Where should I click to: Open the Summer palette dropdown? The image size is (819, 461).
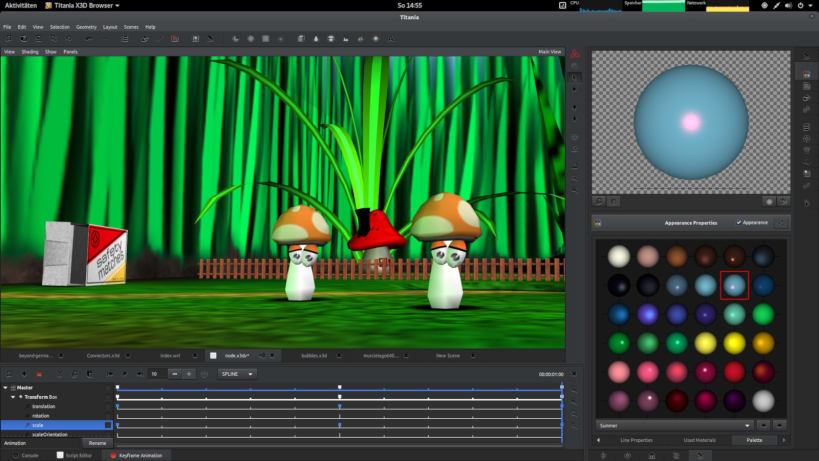[x=674, y=424]
